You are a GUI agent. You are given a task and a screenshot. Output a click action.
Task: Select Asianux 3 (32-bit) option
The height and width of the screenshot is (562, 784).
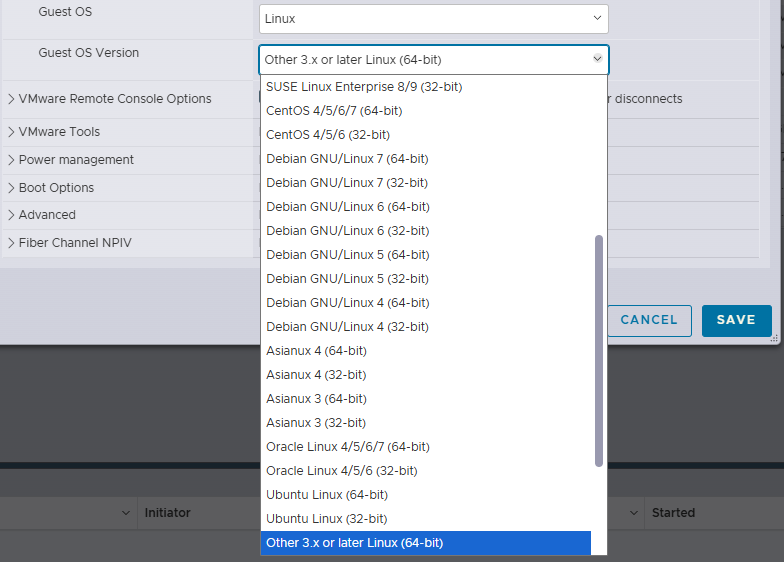coord(426,422)
